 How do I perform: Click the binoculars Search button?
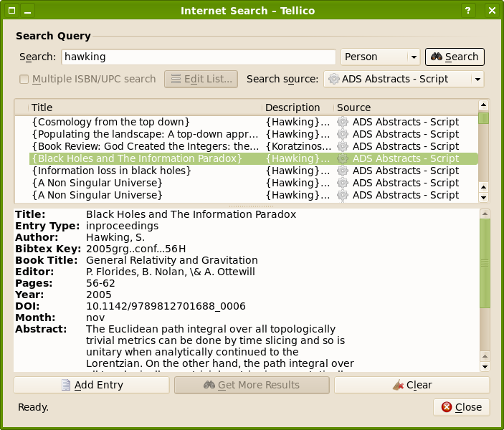coord(455,57)
